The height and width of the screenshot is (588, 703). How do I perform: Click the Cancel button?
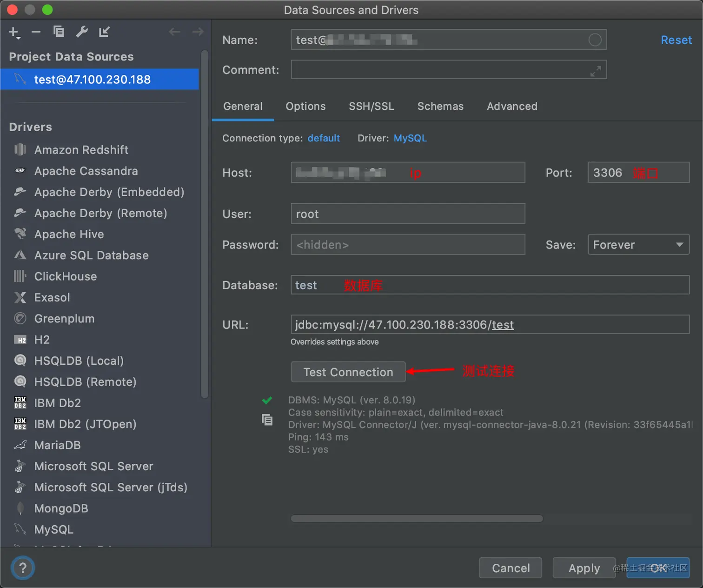coord(511,568)
